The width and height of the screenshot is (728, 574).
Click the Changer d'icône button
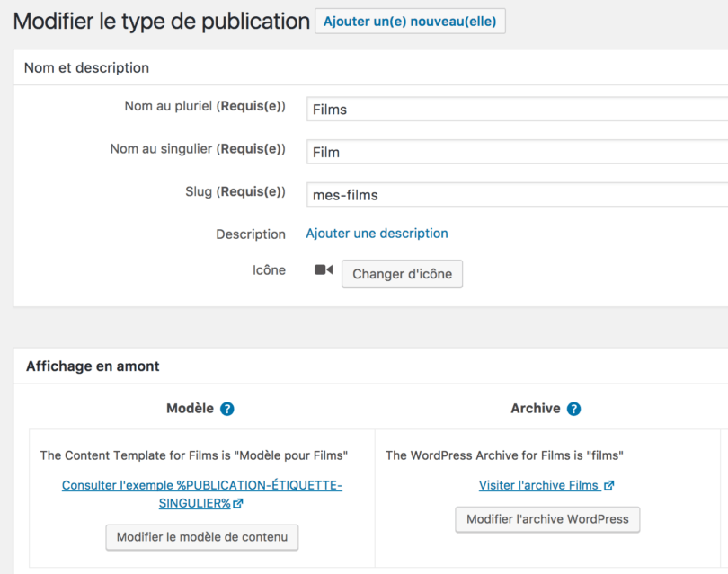coord(402,274)
